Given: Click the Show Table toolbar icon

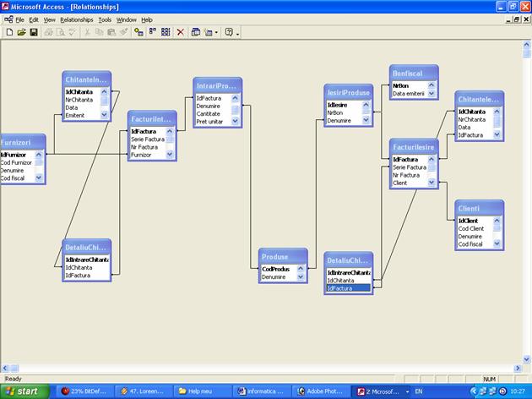Looking at the screenshot, I should coord(138,32).
